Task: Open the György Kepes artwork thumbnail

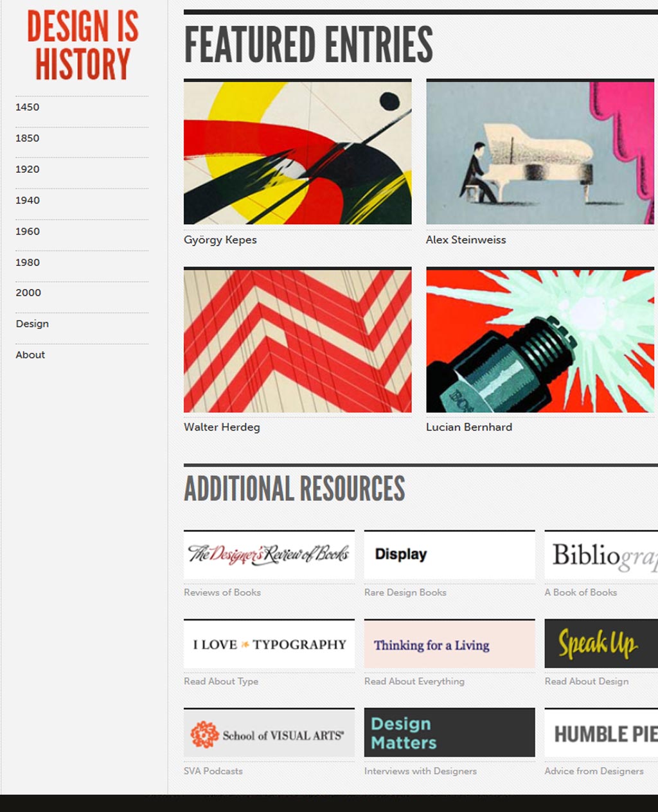Action: click(x=298, y=152)
